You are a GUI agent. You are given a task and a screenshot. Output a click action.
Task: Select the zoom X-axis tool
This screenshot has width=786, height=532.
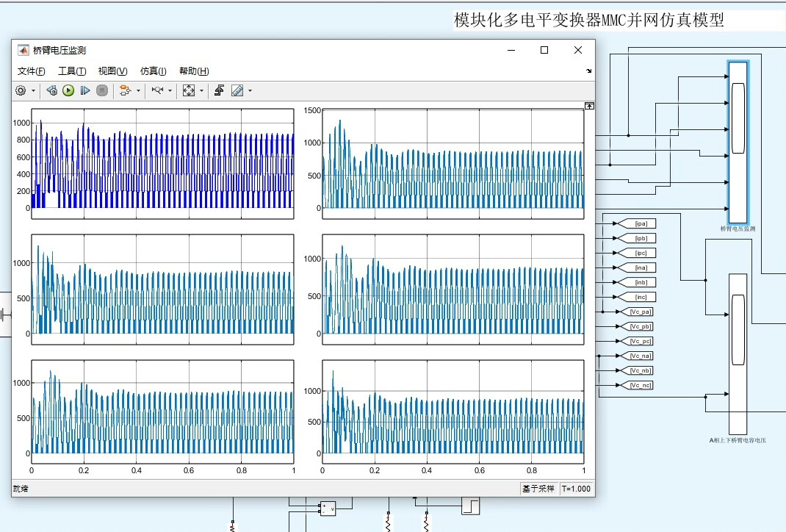[x=157, y=91]
